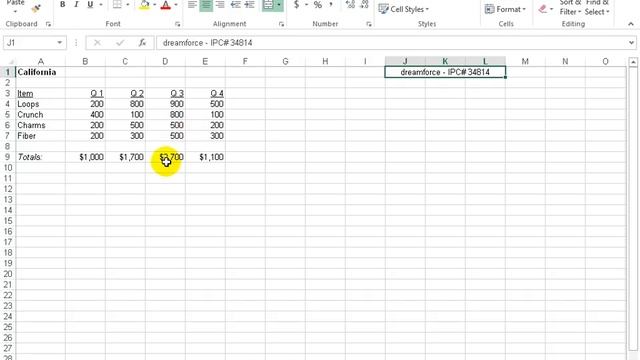The height and width of the screenshot is (360, 640).
Task: Toggle center alignment
Action: coord(206,4)
